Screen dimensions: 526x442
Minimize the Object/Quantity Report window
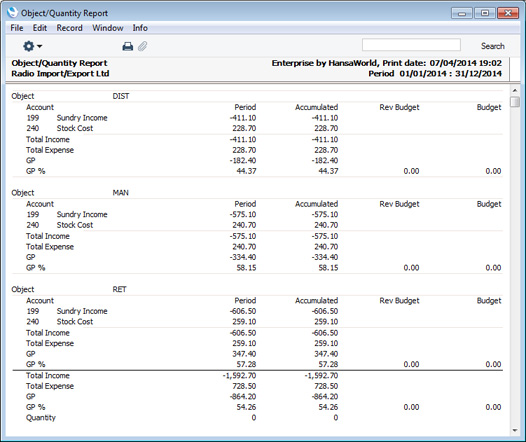(462, 13)
